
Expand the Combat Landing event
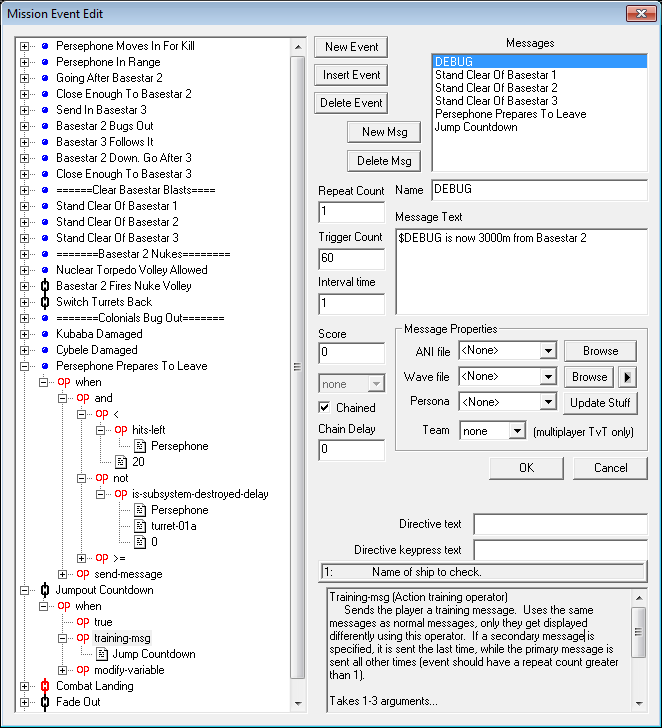24,686
